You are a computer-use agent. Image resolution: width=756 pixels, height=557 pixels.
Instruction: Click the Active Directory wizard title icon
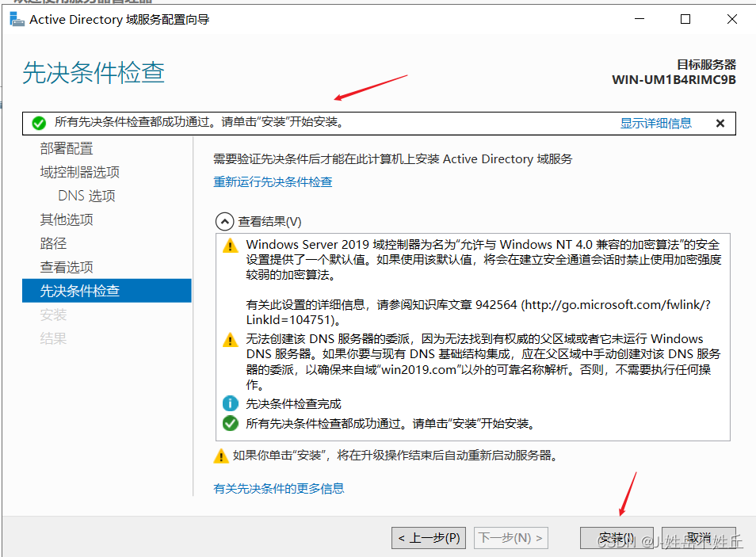tap(17, 19)
